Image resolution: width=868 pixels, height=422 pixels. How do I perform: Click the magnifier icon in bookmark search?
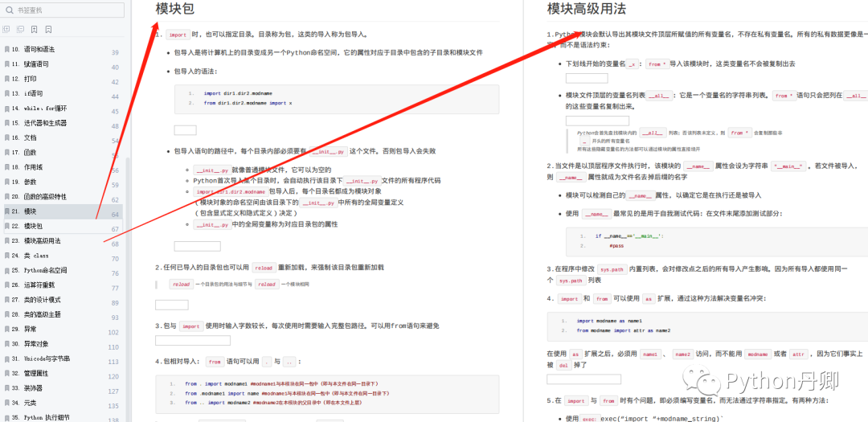click(10, 10)
